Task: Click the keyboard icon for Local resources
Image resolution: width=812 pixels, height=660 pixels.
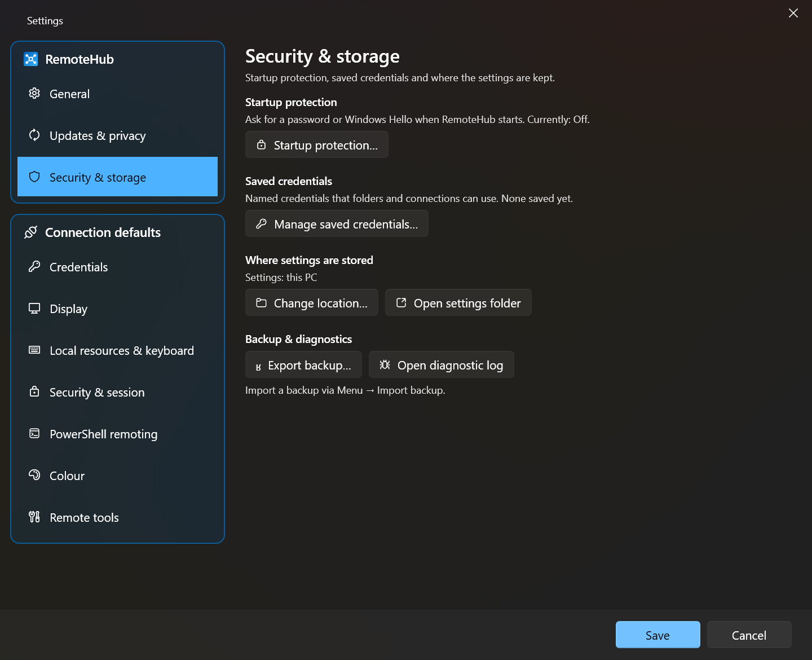Action: coord(34,350)
